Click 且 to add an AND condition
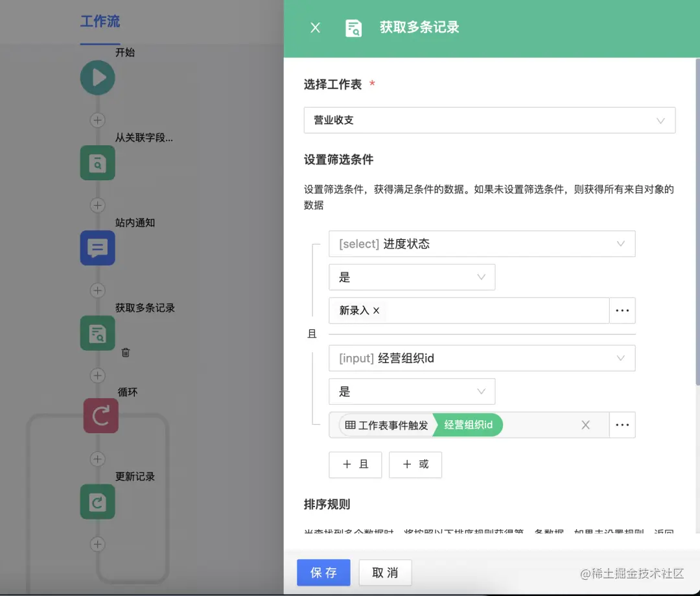 pos(355,464)
